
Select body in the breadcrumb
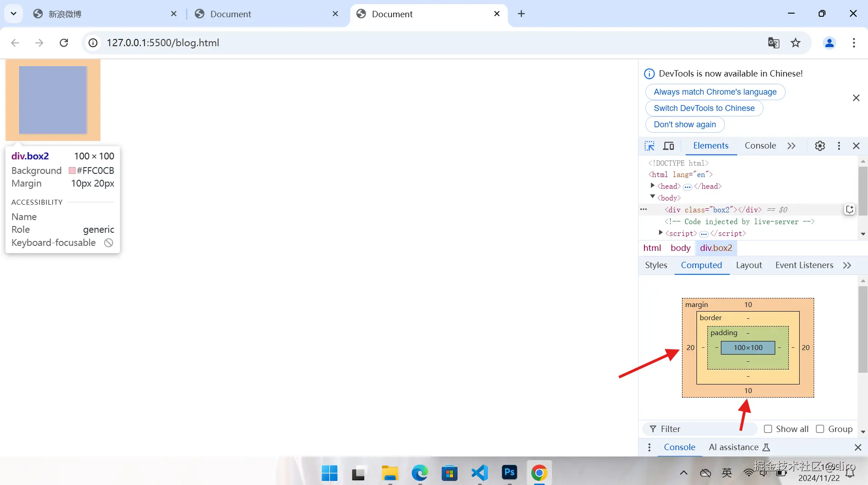coord(680,248)
